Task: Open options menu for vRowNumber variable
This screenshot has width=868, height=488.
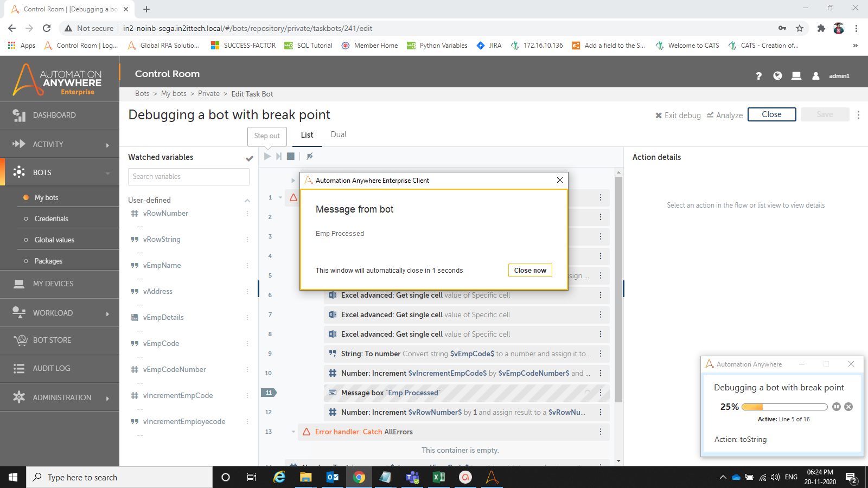Action: (x=247, y=214)
